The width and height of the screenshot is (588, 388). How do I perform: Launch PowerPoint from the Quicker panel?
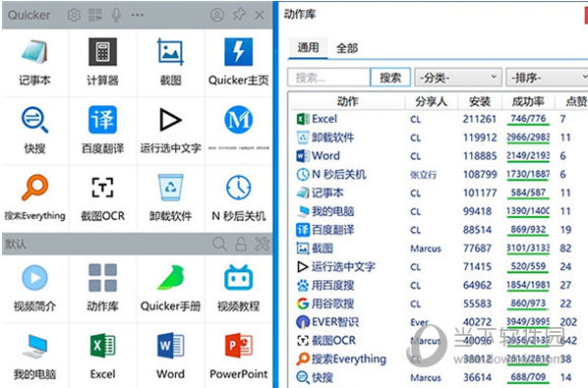239,357
